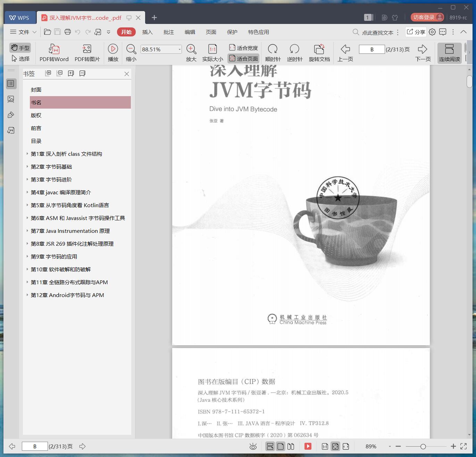This screenshot has height=457, width=476.
Task: Click the status bar page number field
Action: point(35,446)
